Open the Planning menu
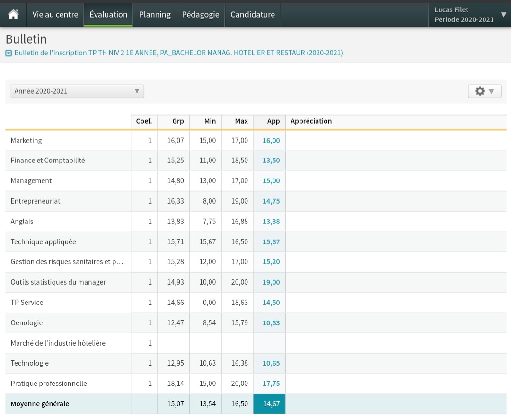This screenshot has width=511, height=420. (155, 15)
